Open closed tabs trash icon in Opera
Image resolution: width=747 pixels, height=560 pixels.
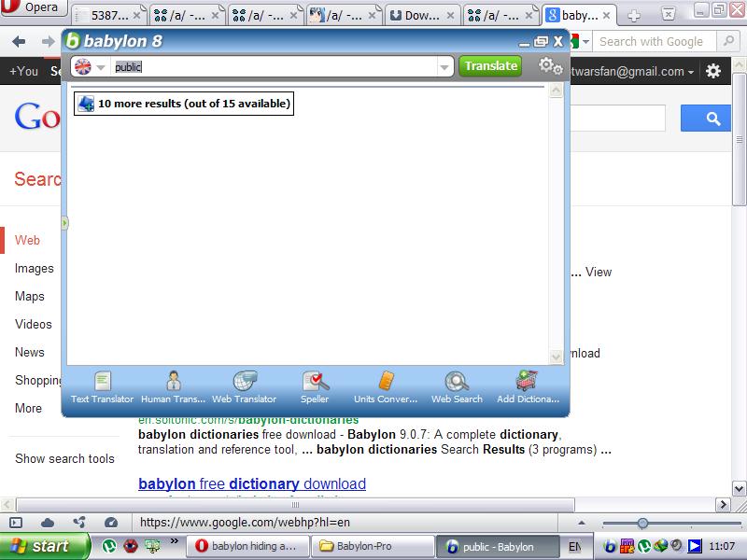tap(669, 14)
